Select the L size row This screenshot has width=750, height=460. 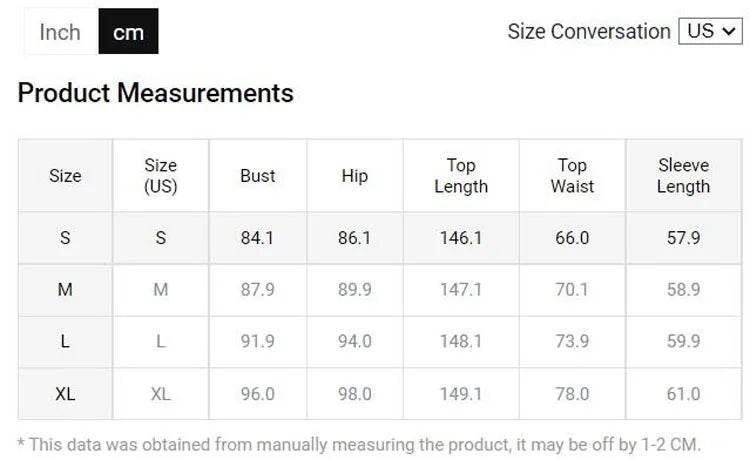[x=65, y=342]
